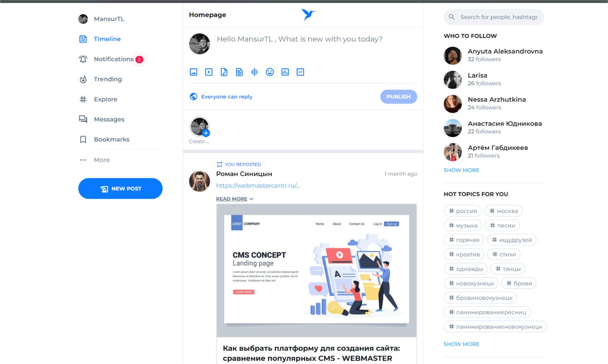
Task: Select the #горячая topic
Action: 464,240
